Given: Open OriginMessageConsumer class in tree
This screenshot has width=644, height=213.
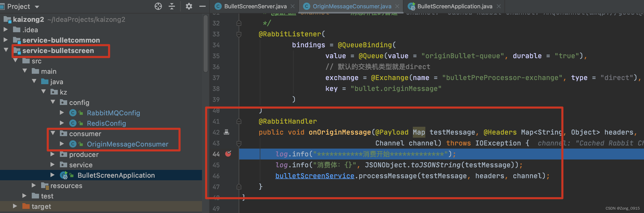Looking at the screenshot, I should coord(128,144).
